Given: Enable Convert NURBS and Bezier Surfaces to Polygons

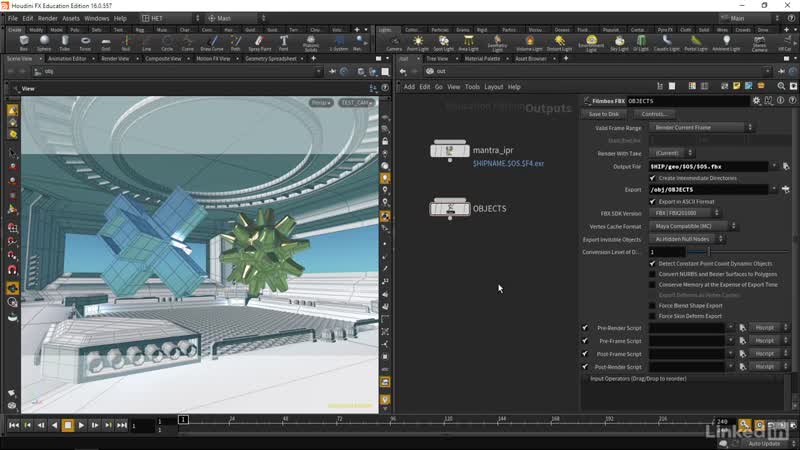Looking at the screenshot, I should (x=652, y=274).
